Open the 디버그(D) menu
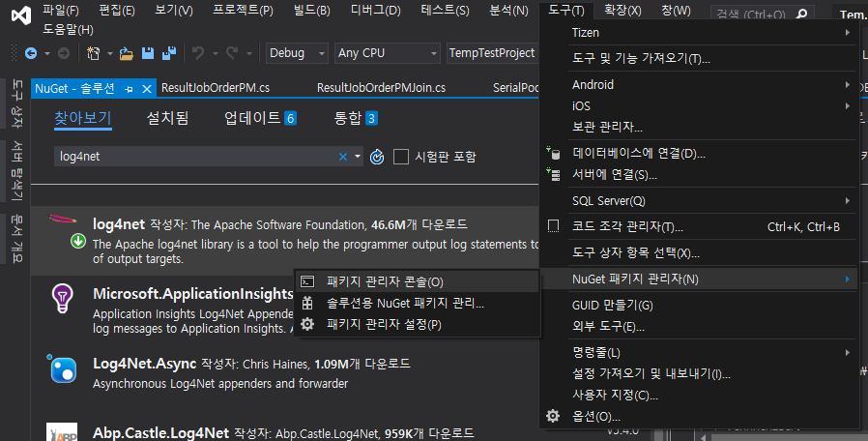This screenshot has height=441, width=868. (375, 11)
